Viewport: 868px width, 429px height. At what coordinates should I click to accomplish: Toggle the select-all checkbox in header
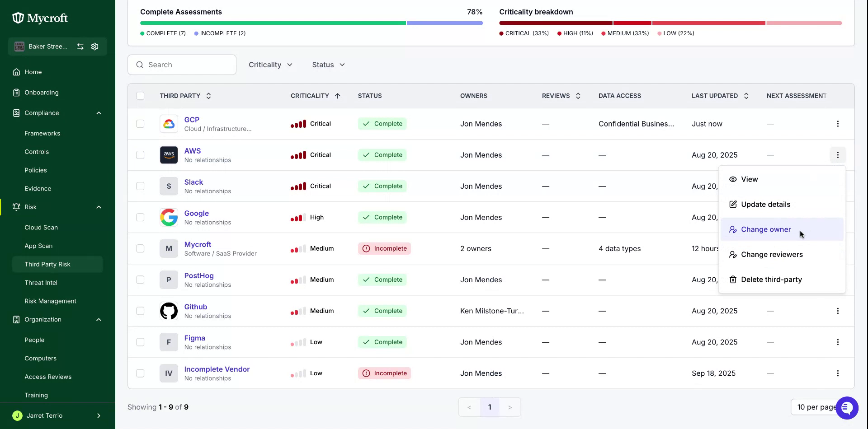[140, 96]
